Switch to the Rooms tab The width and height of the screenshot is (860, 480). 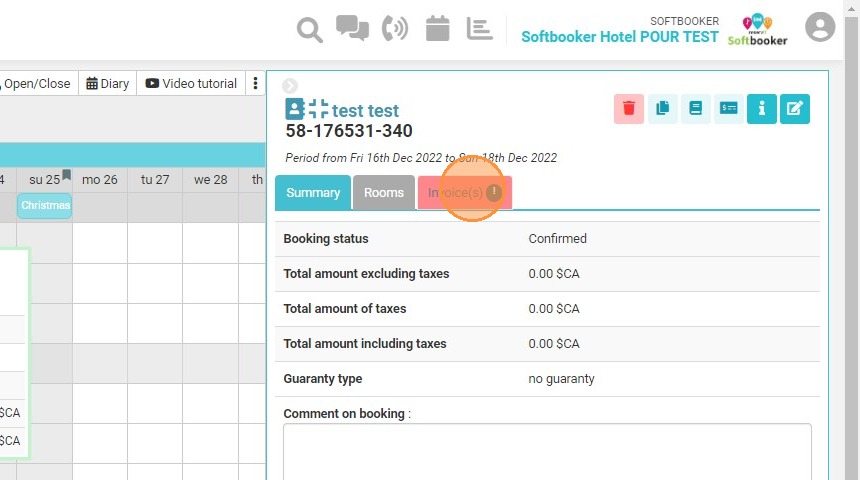tap(383, 193)
